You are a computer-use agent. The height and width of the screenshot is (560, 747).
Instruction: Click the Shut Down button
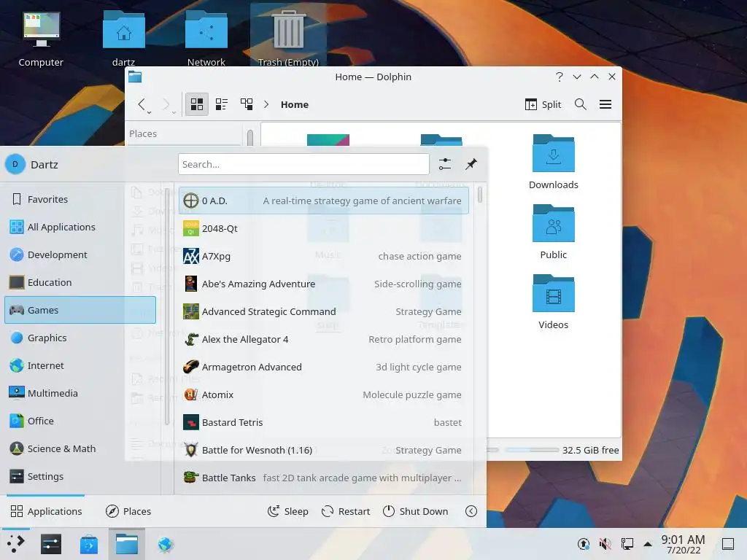pyautogui.click(x=415, y=511)
